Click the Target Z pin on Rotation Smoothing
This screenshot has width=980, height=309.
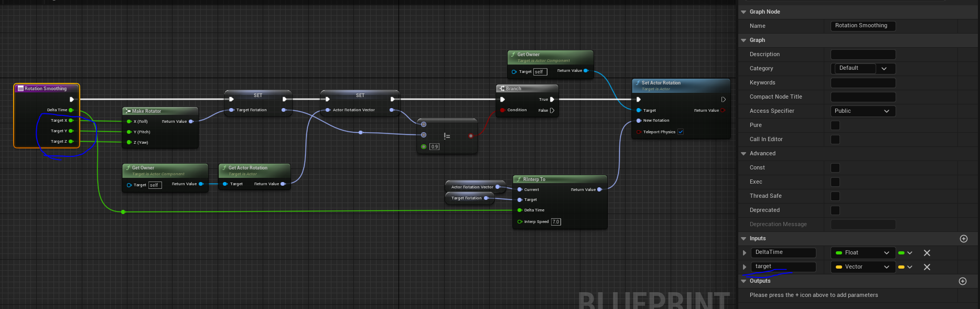[x=71, y=142]
